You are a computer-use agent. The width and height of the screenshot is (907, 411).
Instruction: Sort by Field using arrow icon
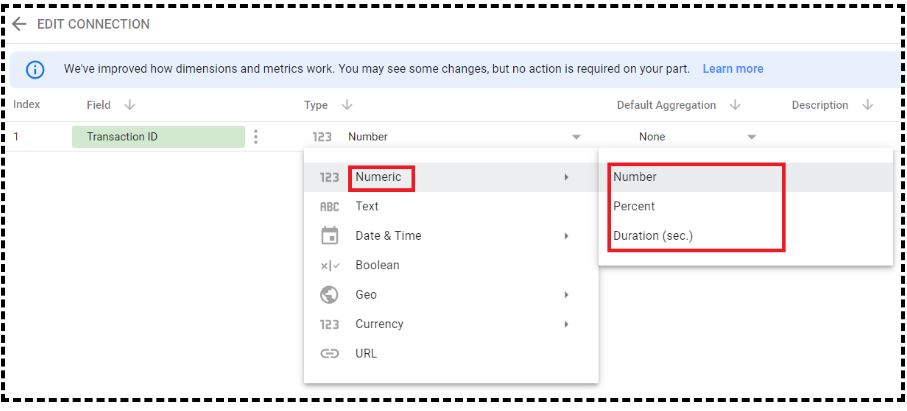coord(130,105)
